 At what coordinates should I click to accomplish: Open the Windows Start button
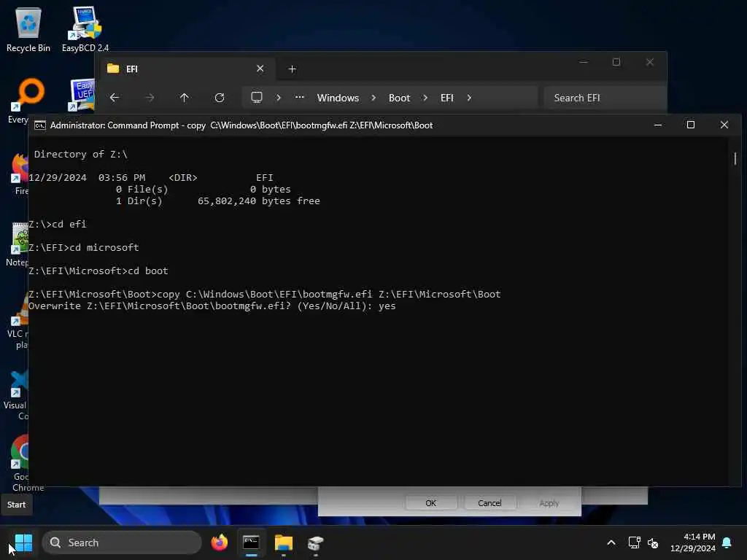coord(23,542)
